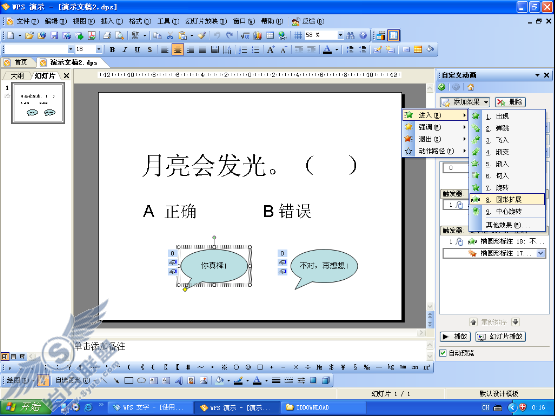The image size is (555, 416).
Task: Choose highlighted entrance effect number 8
Action: [x=507, y=200]
